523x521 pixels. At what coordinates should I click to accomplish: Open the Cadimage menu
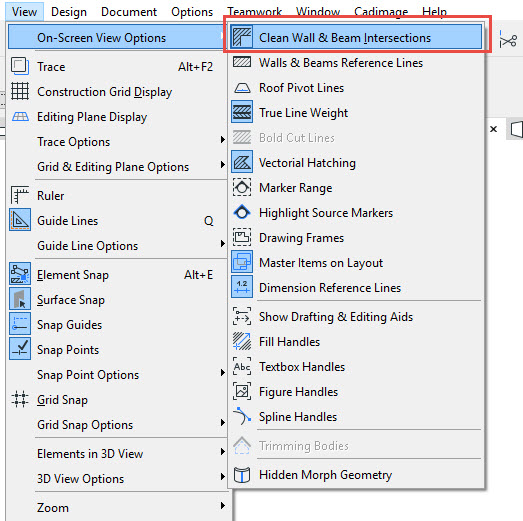coord(381,12)
